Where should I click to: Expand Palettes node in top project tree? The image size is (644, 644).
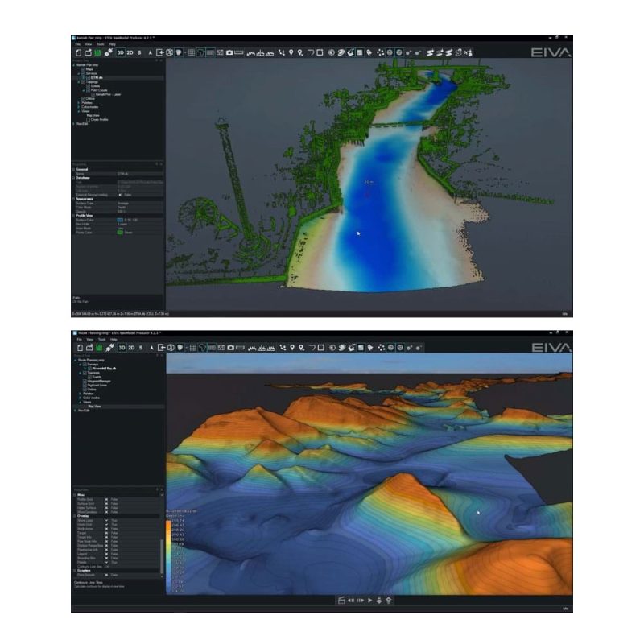coord(79,103)
